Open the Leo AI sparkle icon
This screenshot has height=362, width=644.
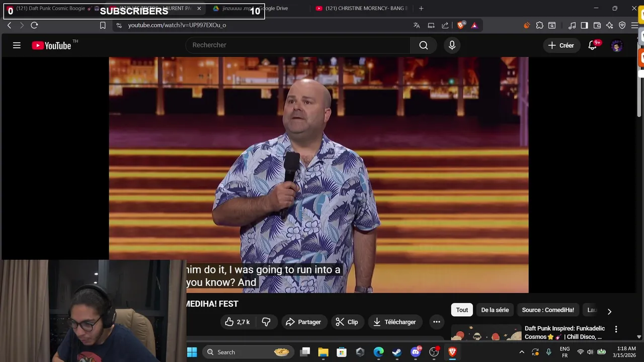click(x=610, y=25)
